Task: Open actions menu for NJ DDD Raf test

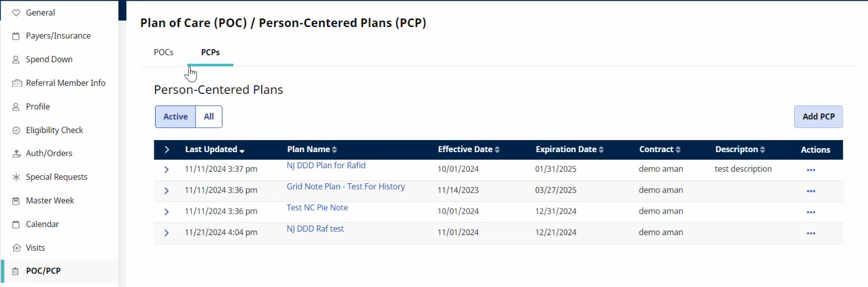Action: [x=811, y=233]
